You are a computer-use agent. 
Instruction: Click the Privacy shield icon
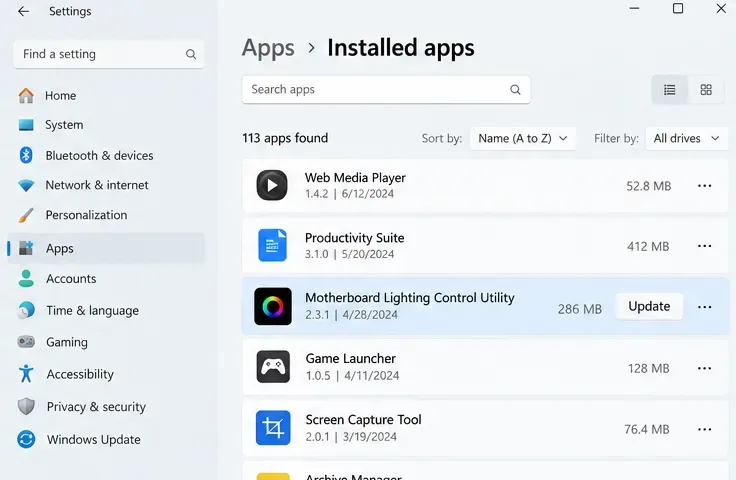pyautogui.click(x=26, y=406)
